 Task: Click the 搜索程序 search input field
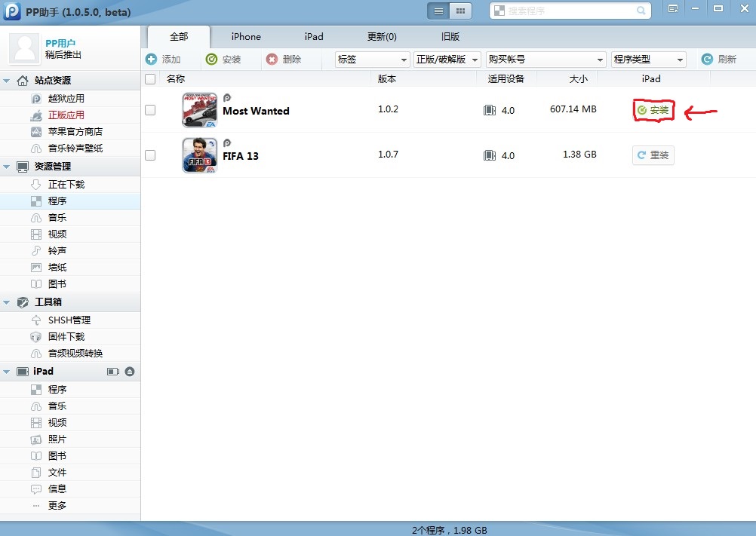point(566,11)
